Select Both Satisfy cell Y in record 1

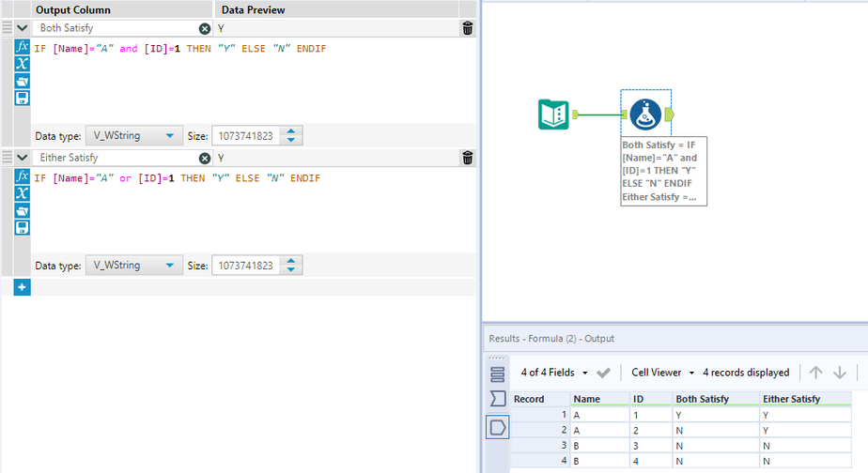(x=716, y=415)
